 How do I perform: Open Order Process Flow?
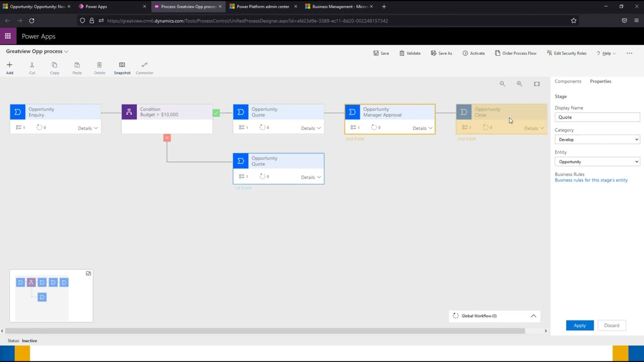tap(516, 53)
